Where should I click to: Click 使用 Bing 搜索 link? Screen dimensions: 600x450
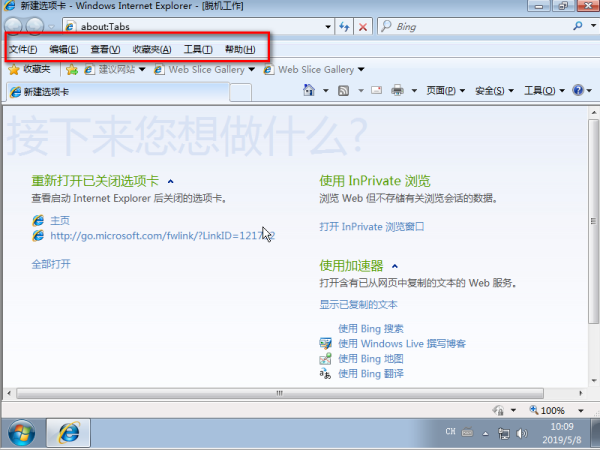371,328
